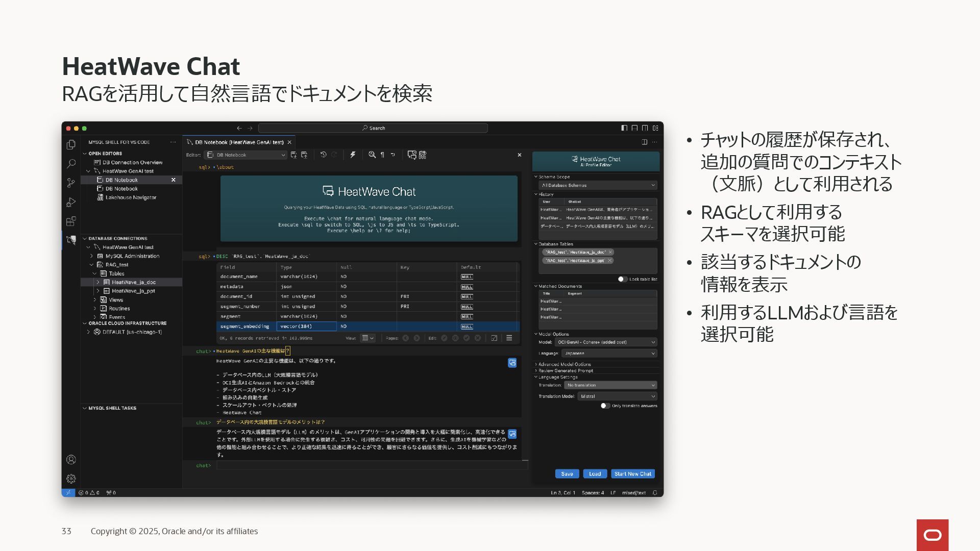Click the go back arrow in title bar
The image size is (980, 551).
coord(239,128)
